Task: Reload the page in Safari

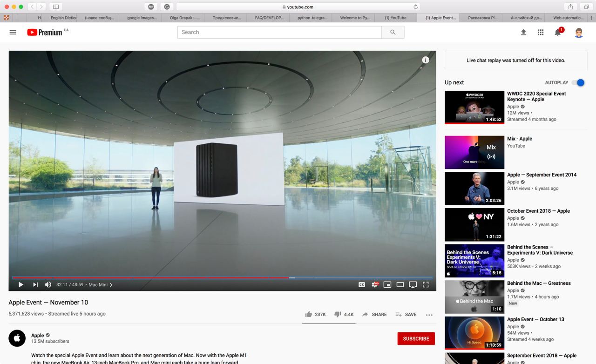Action: 415,7
